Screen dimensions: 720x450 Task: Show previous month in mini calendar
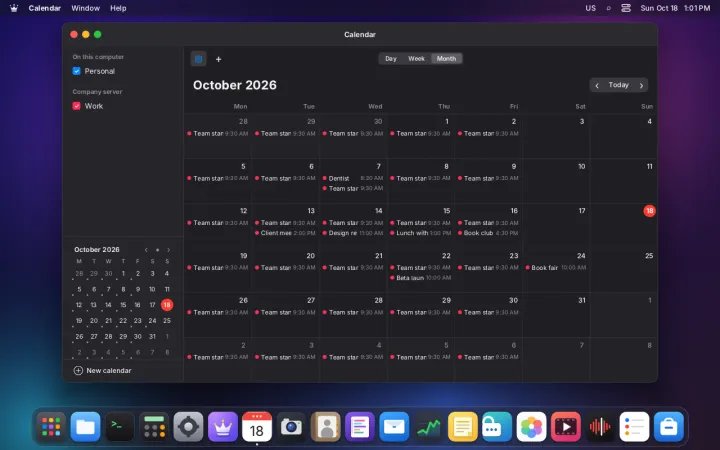coord(146,250)
